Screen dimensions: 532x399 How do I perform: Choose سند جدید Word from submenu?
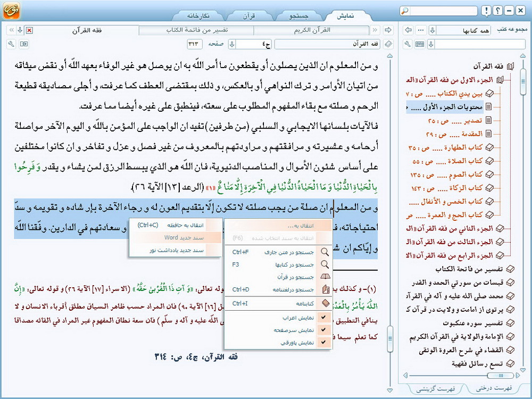coord(176,237)
